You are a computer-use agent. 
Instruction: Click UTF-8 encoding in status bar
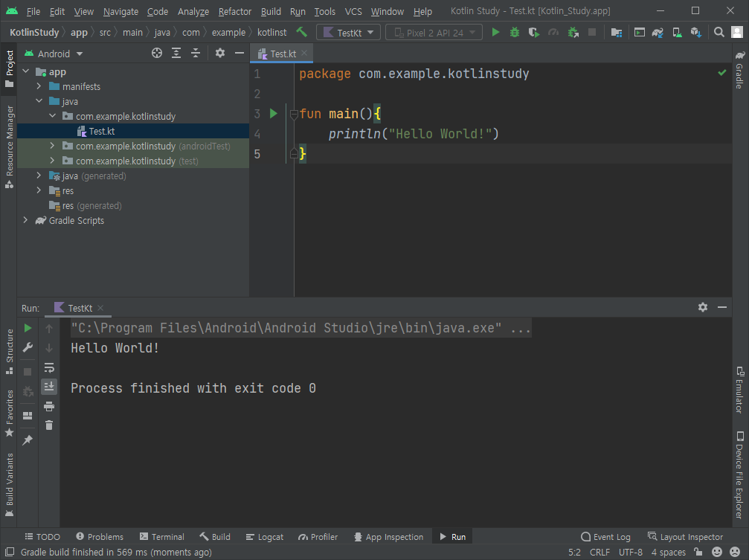tap(631, 552)
